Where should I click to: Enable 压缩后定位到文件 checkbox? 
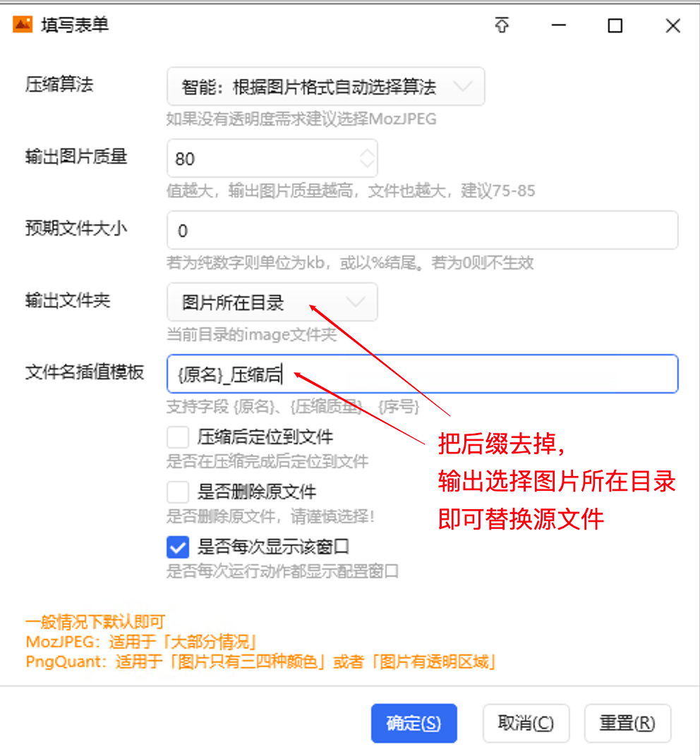point(178,438)
